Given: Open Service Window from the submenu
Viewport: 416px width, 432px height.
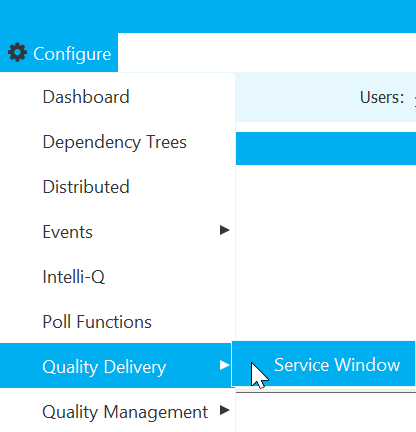Looking at the screenshot, I should (323, 364).
